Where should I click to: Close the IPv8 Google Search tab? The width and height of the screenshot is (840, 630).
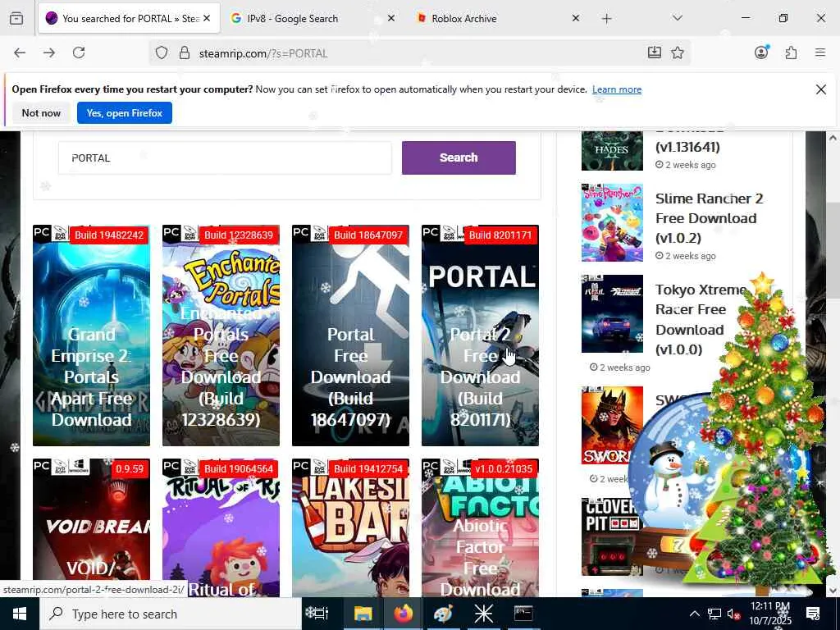391,18
